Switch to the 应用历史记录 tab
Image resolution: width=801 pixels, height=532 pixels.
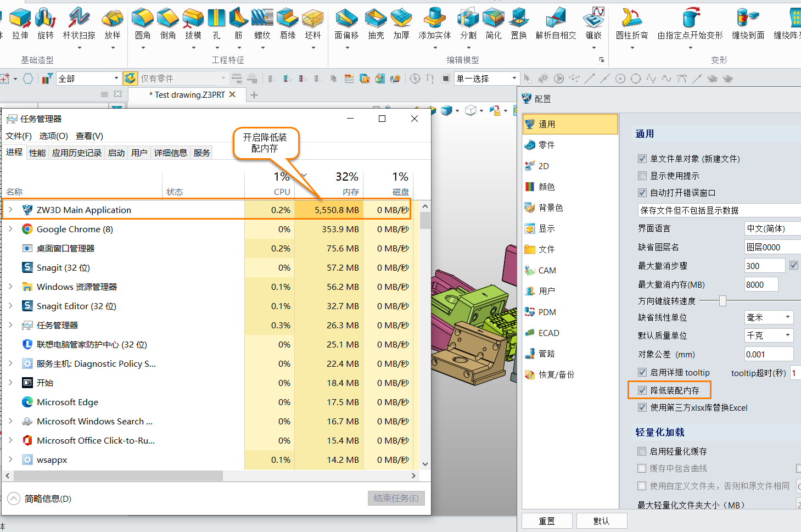pos(77,153)
